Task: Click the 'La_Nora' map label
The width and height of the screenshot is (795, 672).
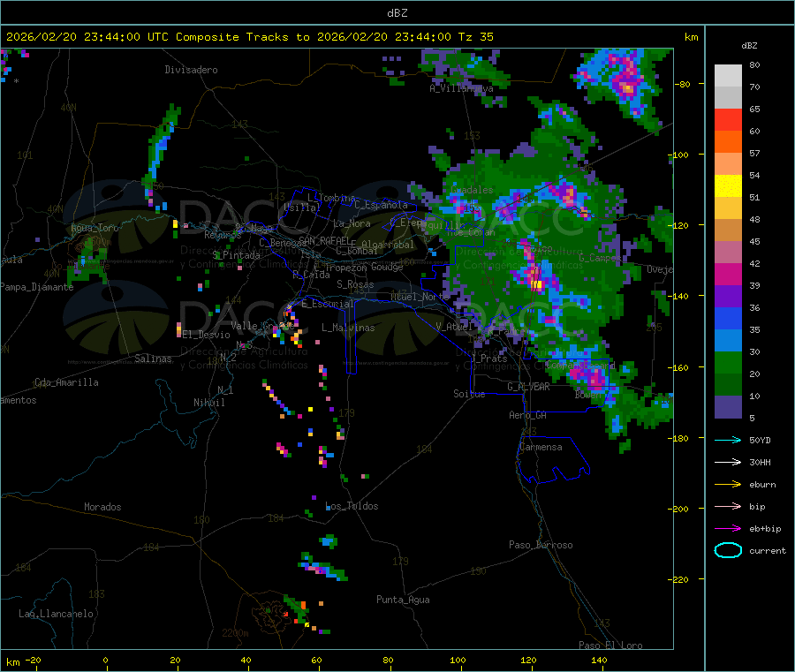Action: point(352,223)
